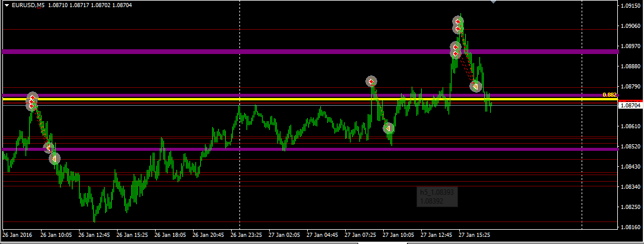Select the topmost red sell arrow at the 27 Jan peak
Image resolution: width=644 pixels, height=244 pixels.
tap(459, 21)
